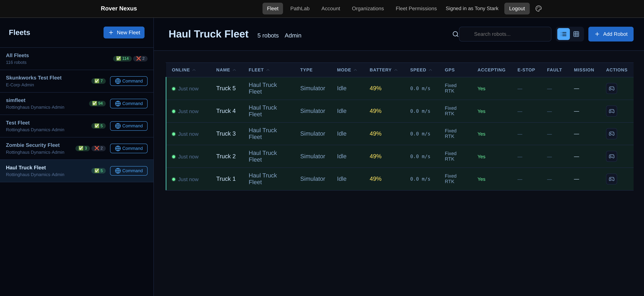Viewport: 644px width, 296px height.
Task: Click the Rover Nexus logo title
Action: click(x=119, y=9)
